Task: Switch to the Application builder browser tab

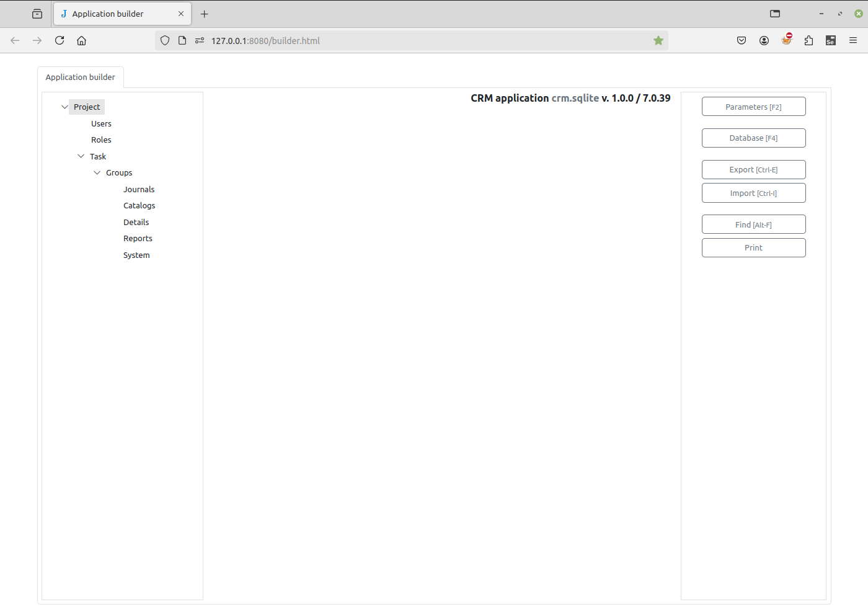Action: 113,13
